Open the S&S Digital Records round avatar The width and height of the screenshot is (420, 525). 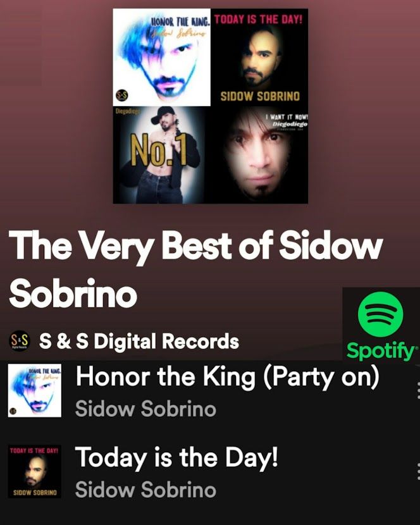(x=19, y=341)
